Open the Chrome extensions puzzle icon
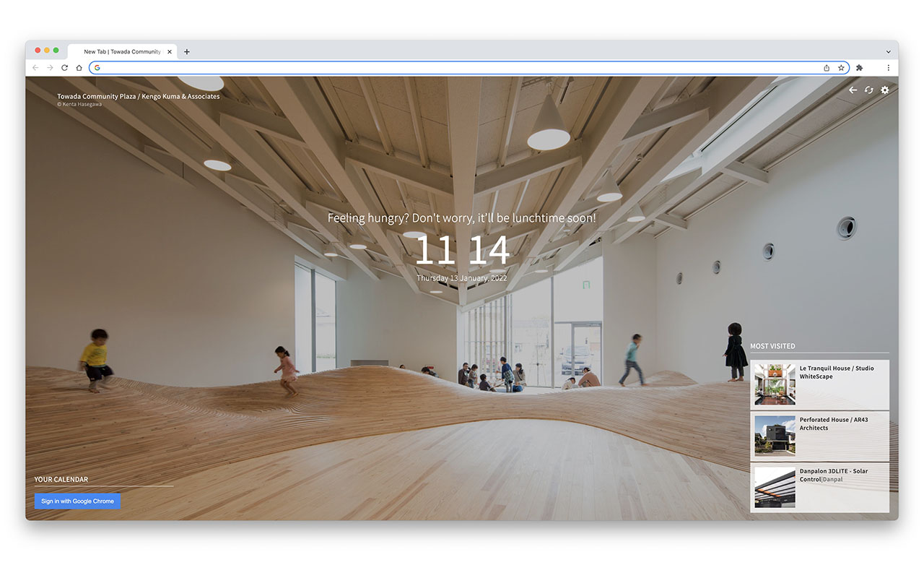This screenshot has width=924, height=578. 859,67
